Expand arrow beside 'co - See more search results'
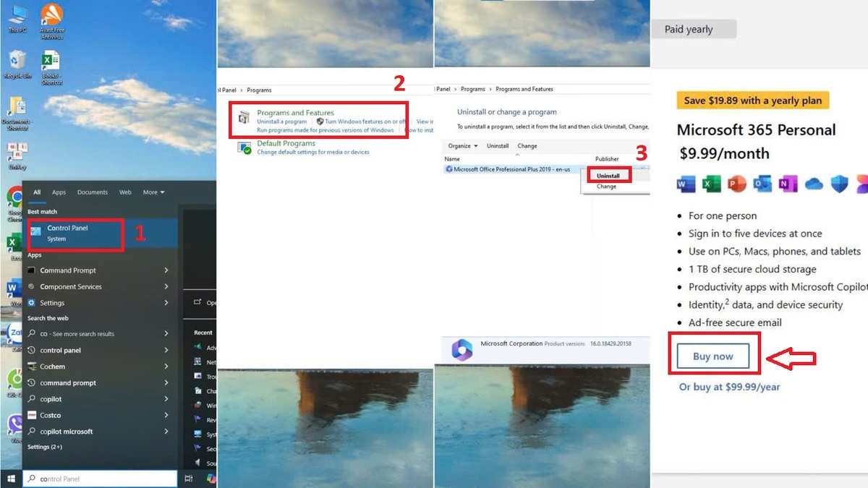The height and width of the screenshot is (488, 868). (166, 334)
